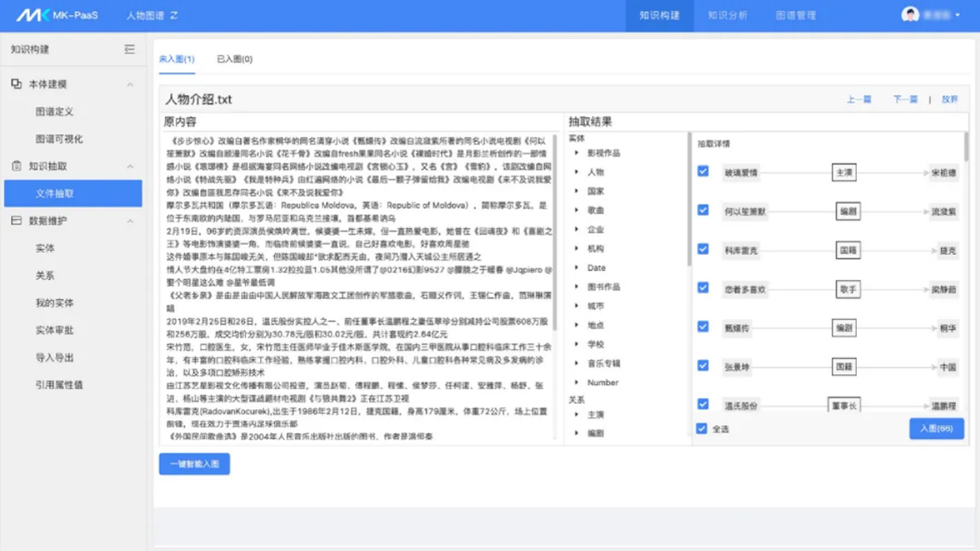This screenshot has width=980, height=551.
Task: Click the MK-PaaS logo icon
Action: [32, 15]
